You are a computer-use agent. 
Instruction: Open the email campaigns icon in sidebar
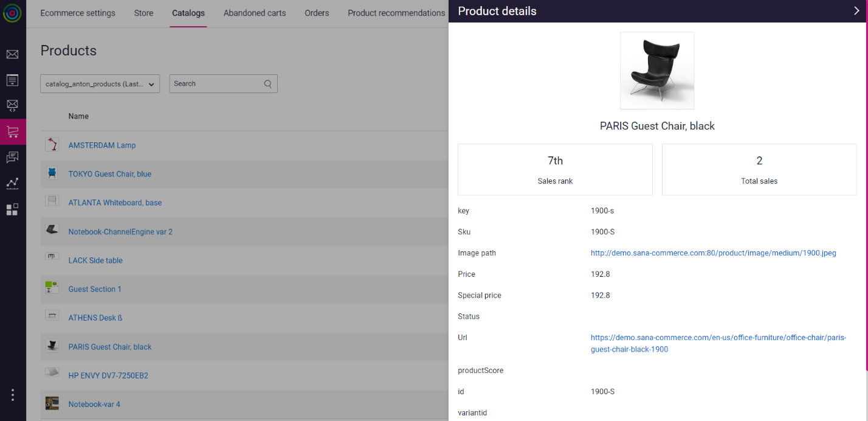[12, 54]
